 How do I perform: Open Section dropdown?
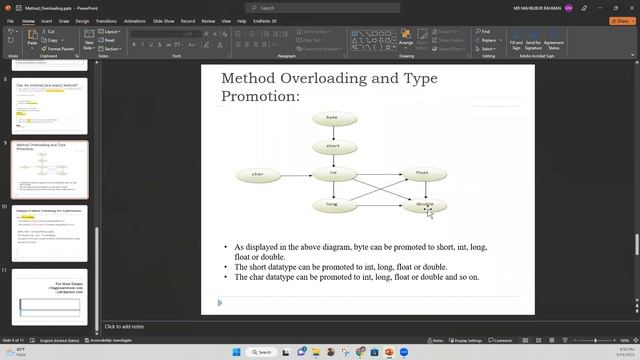(110, 49)
